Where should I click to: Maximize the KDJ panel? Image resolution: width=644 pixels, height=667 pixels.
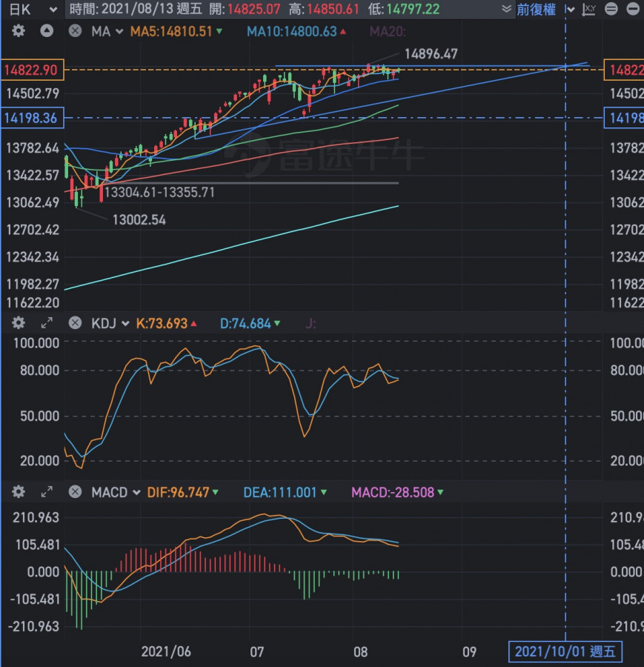(x=47, y=323)
